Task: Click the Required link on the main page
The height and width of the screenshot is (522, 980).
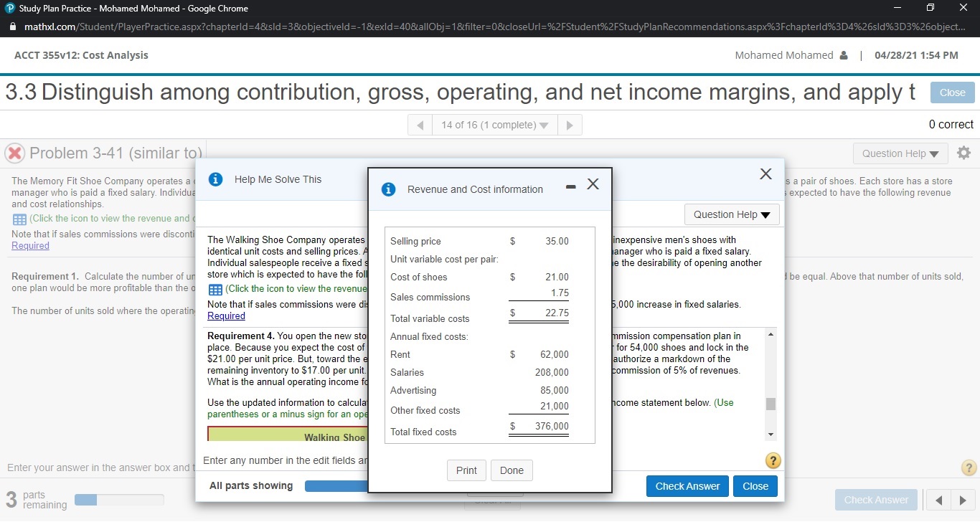Action: [30, 246]
